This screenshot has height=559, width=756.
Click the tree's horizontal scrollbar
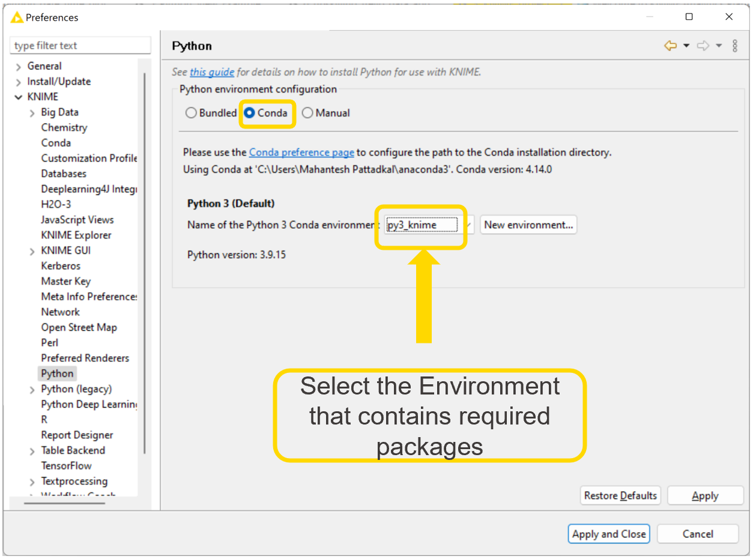(x=65, y=503)
